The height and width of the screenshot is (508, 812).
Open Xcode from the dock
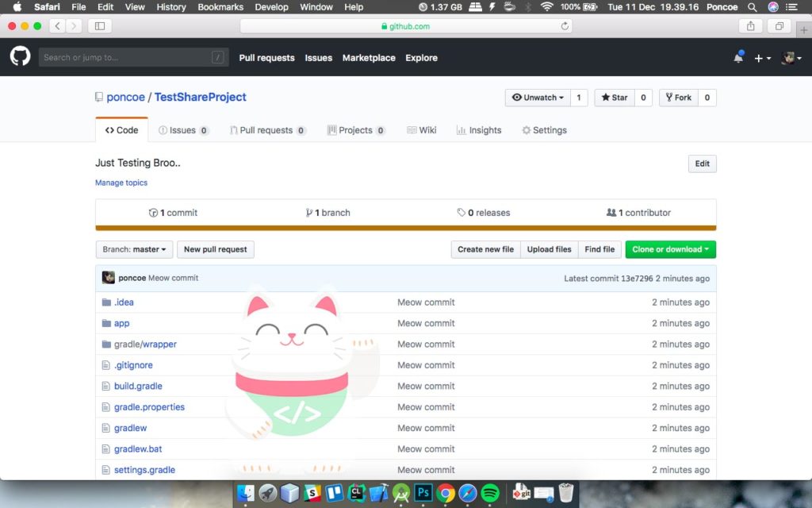378,492
